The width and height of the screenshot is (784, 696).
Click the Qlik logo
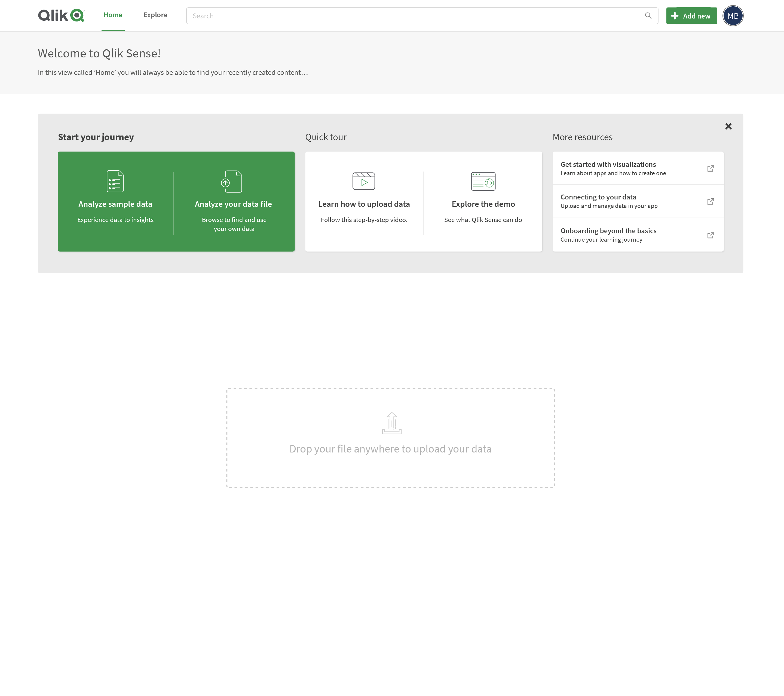click(x=61, y=15)
